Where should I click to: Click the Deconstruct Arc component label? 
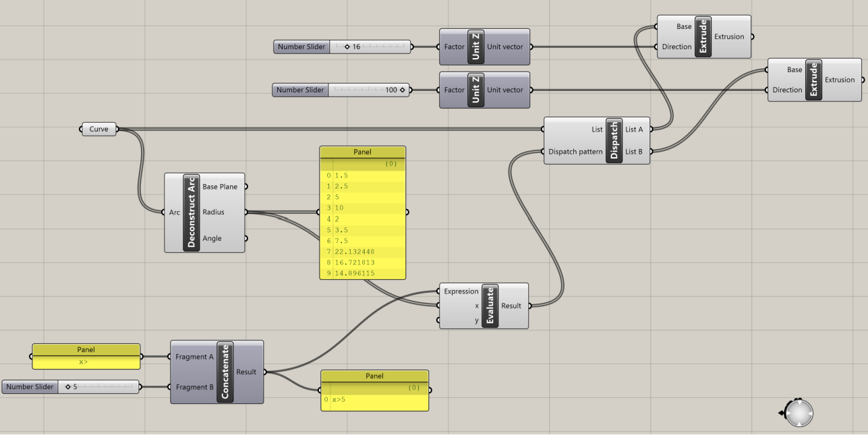click(x=191, y=212)
